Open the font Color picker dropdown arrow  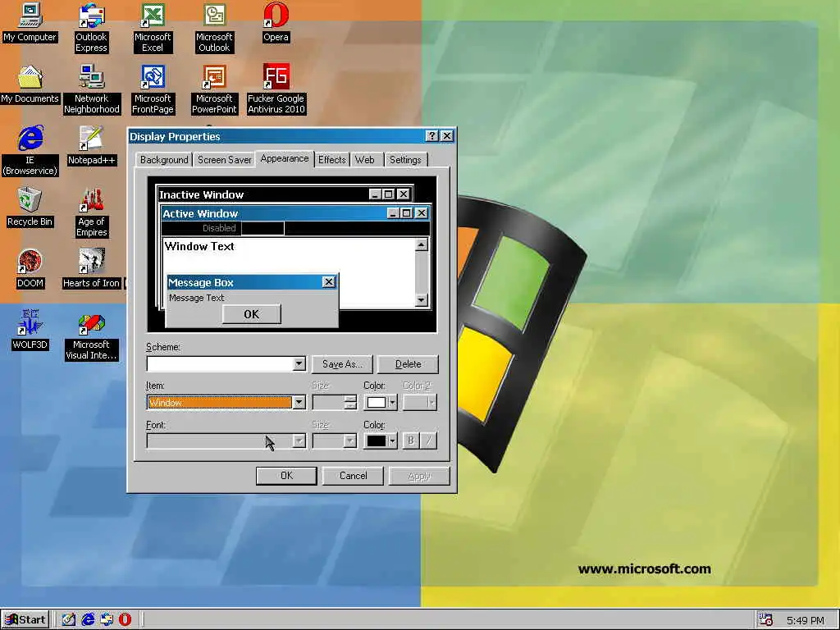[393, 441]
